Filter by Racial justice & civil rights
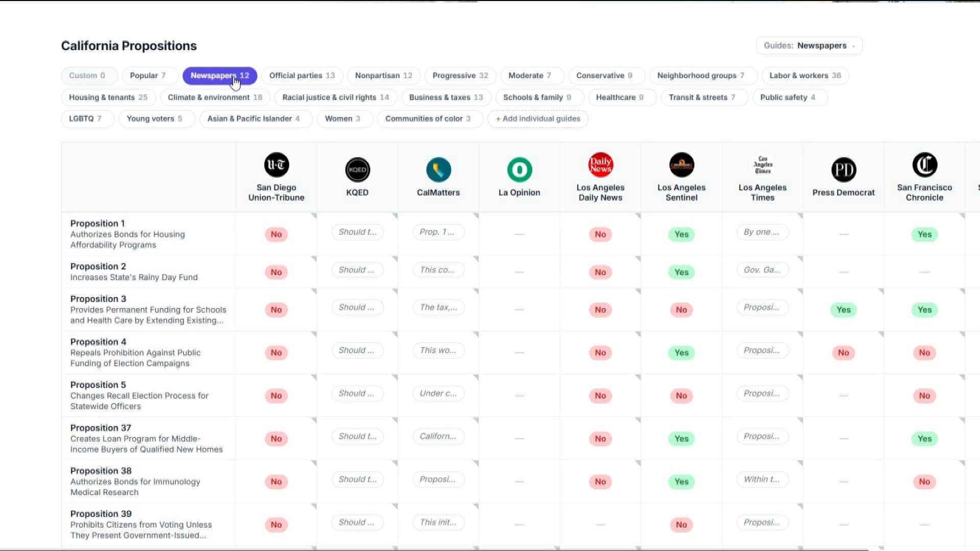This screenshot has width=980, height=551. click(x=336, y=97)
